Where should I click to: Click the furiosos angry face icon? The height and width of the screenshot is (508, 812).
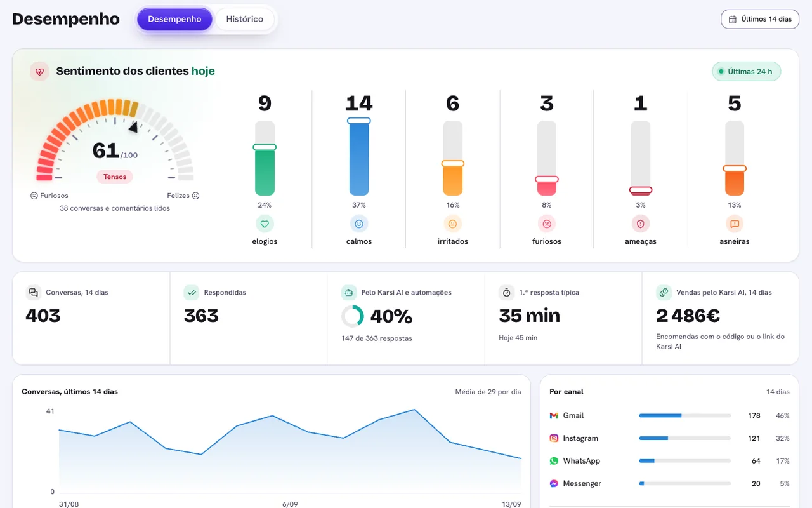pos(547,224)
